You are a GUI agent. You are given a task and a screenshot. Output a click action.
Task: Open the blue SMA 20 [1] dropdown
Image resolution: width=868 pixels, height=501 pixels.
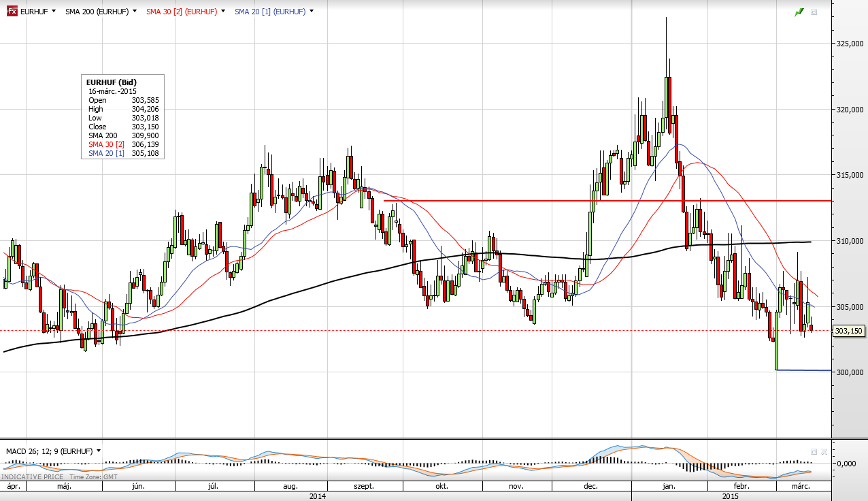pos(312,12)
